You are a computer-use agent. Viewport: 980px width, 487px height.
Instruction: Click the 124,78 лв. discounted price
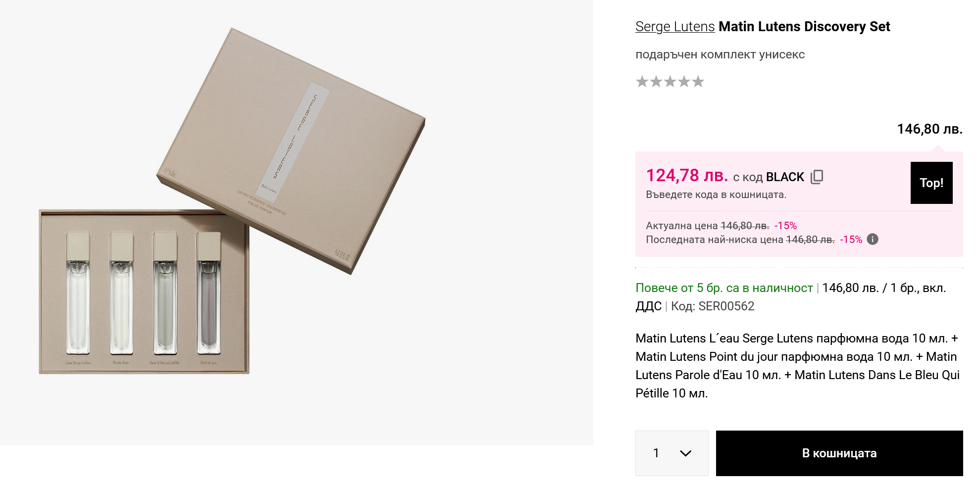(x=687, y=176)
